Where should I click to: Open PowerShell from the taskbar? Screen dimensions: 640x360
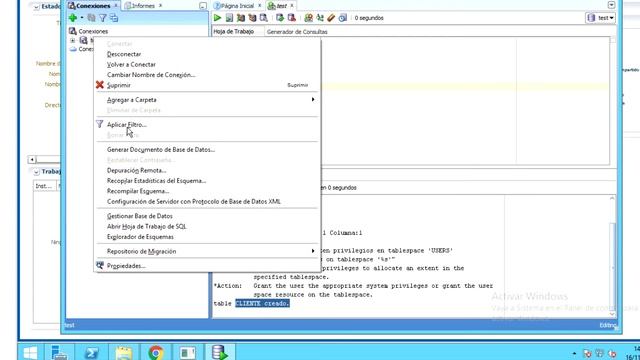(91, 352)
